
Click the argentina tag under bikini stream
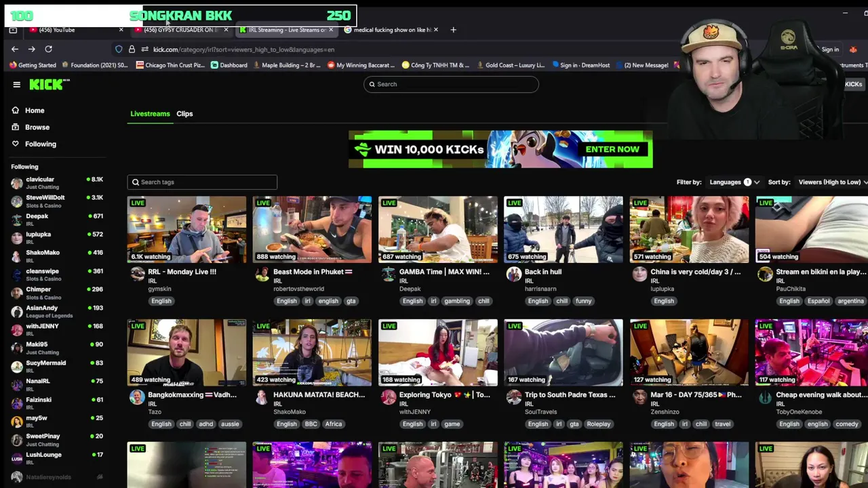(x=850, y=301)
